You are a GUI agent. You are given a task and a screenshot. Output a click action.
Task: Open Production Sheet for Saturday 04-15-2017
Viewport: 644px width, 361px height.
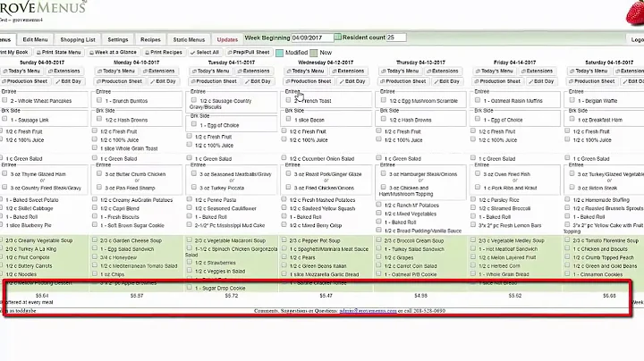coord(591,81)
